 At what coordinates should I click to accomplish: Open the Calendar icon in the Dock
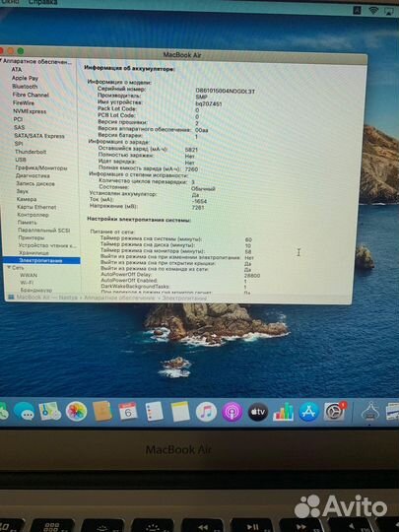[x=128, y=411]
